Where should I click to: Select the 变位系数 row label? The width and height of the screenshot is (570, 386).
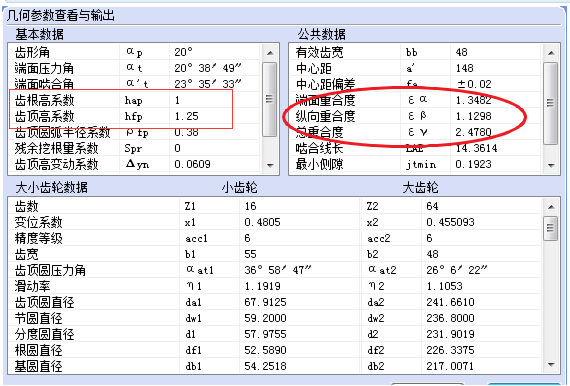pyautogui.click(x=38, y=222)
